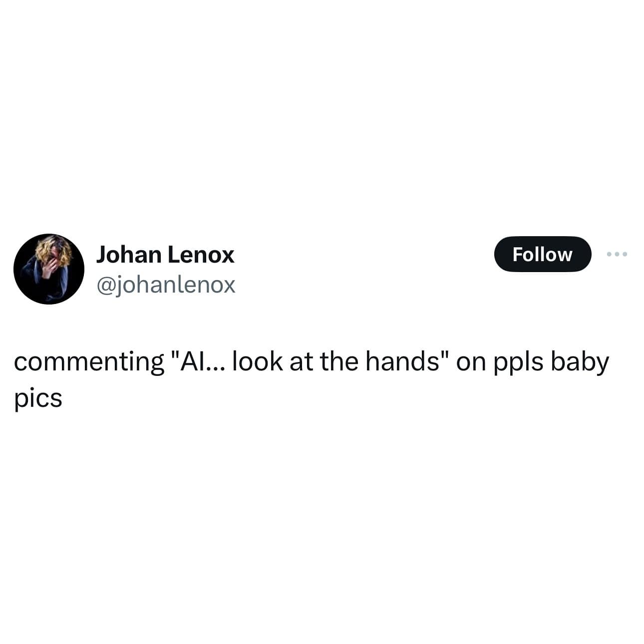Click the tweet text to open it

(x=312, y=379)
